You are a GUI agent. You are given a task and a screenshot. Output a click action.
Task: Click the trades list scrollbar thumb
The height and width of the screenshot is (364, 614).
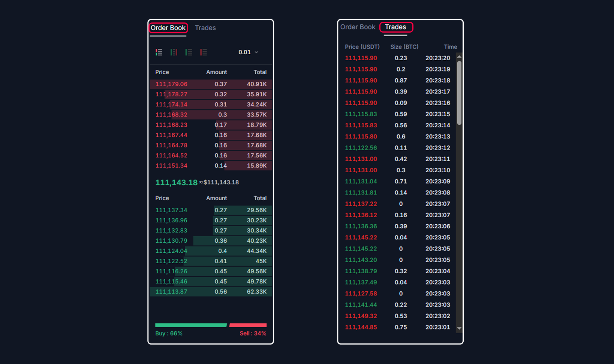(459, 93)
